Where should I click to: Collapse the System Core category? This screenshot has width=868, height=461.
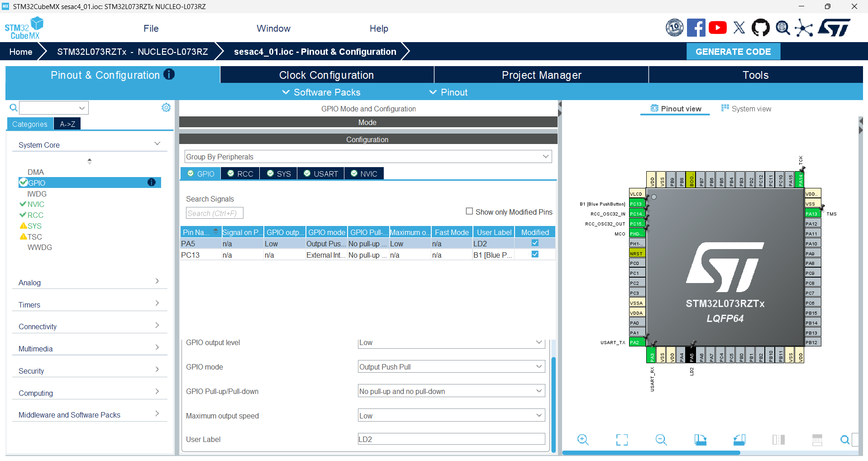click(89, 144)
